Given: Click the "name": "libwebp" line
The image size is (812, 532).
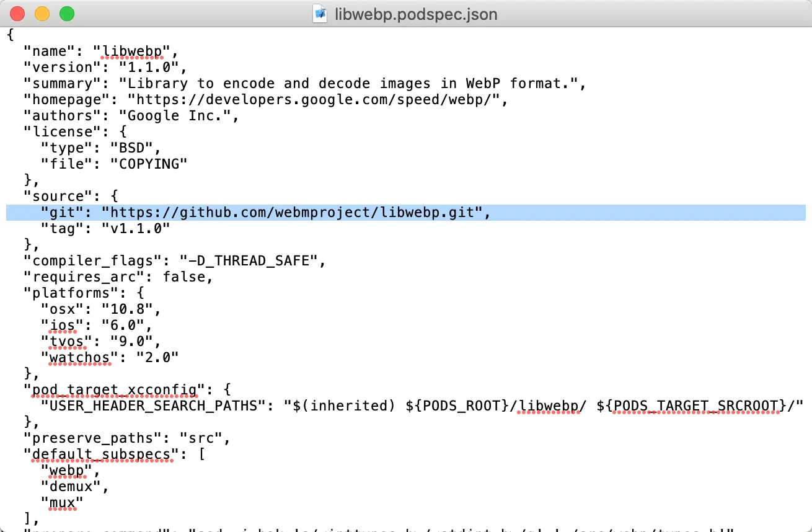Looking at the screenshot, I should 101,51.
